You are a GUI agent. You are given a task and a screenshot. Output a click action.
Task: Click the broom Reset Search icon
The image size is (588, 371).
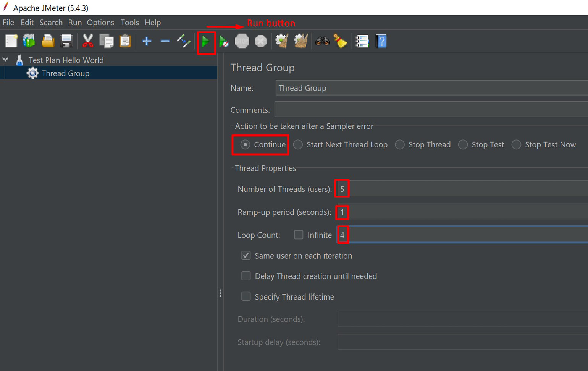[341, 41]
